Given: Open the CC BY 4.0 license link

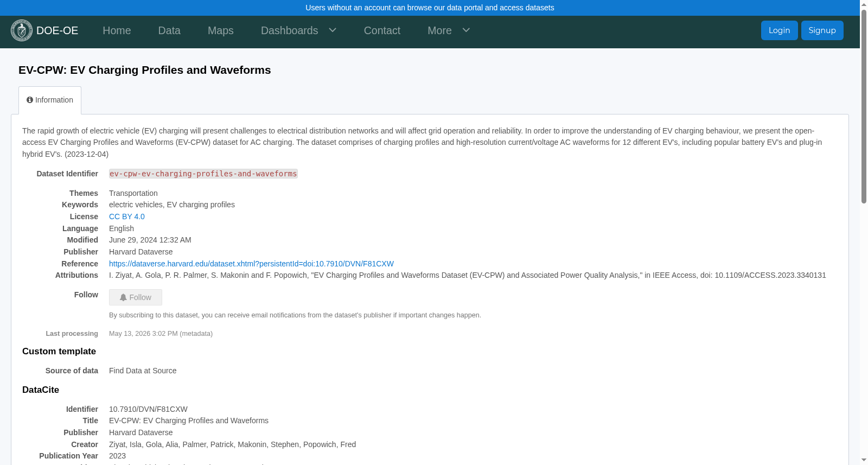Looking at the screenshot, I should coord(127,216).
